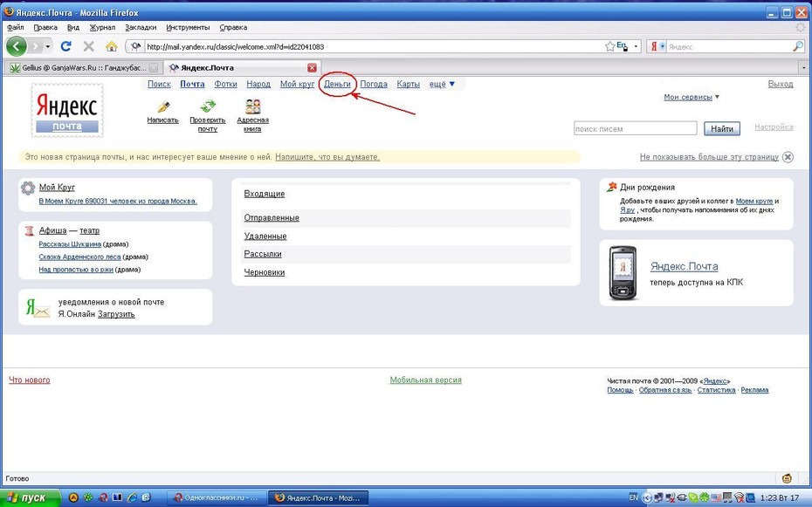This screenshot has width=812, height=507.
Task: Click the Написать pencil icon
Action: click(163, 106)
